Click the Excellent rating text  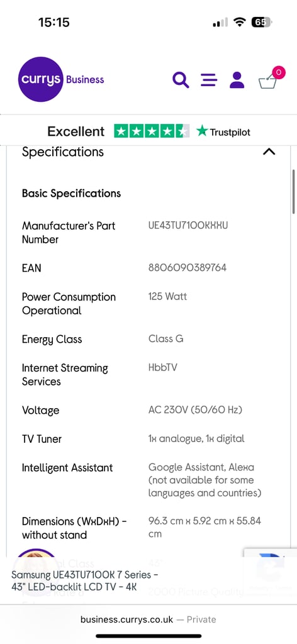coord(76,131)
